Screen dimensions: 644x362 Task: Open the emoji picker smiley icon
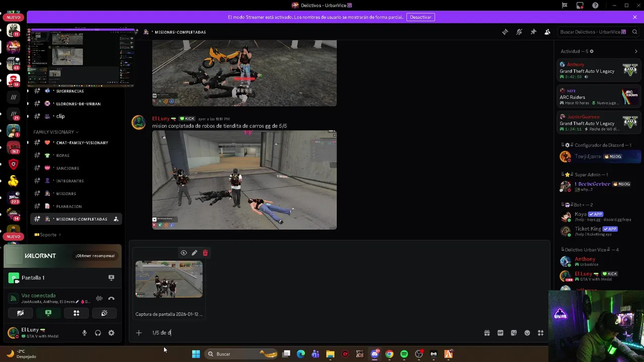(x=527, y=333)
